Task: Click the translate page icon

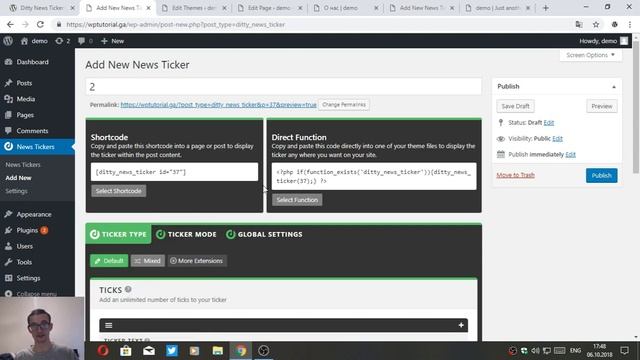Action: [x=579, y=24]
